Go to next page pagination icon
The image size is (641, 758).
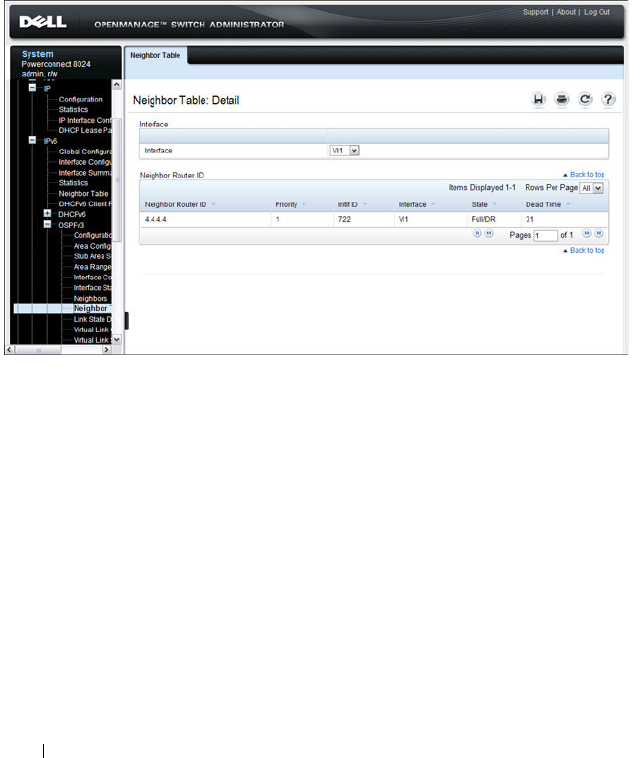[x=586, y=233]
